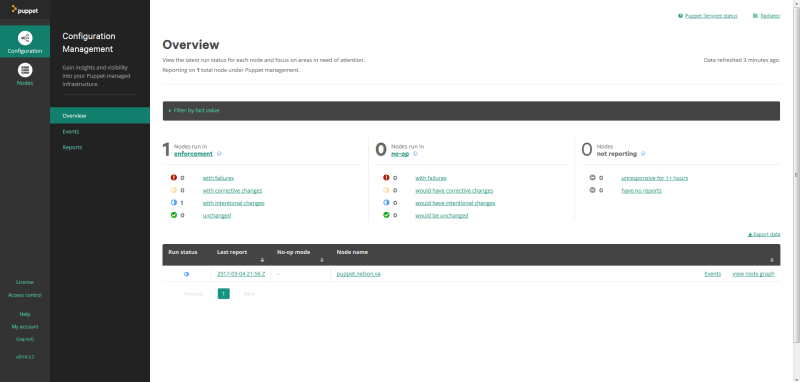The height and width of the screenshot is (382, 800).
Task: Click the no-op heading link
Action: [400, 154]
